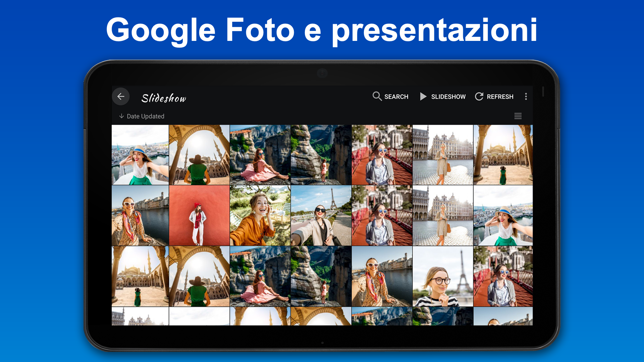The width and height of the screenshot is (644, 362).
Task: Click the refresh circular arrow icon
Action: point(479,97)
